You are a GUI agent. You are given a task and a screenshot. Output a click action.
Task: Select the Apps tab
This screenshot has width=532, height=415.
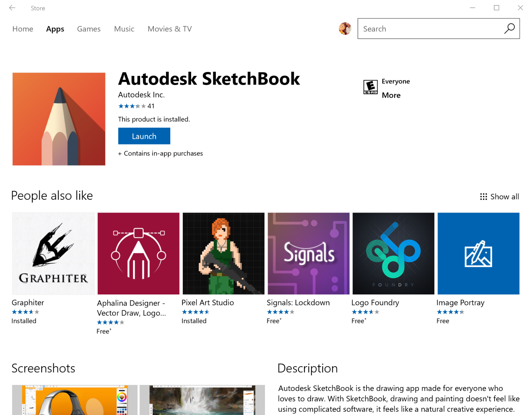55,29
